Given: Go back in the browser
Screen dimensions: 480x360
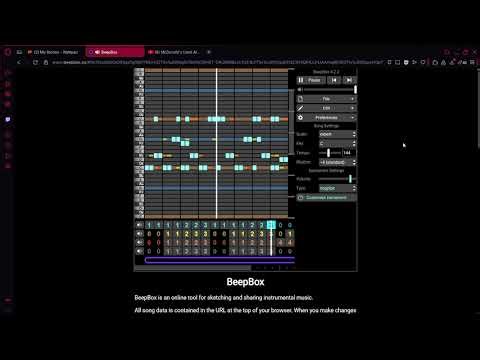Looking at the screenshot, I should [19, 62].
